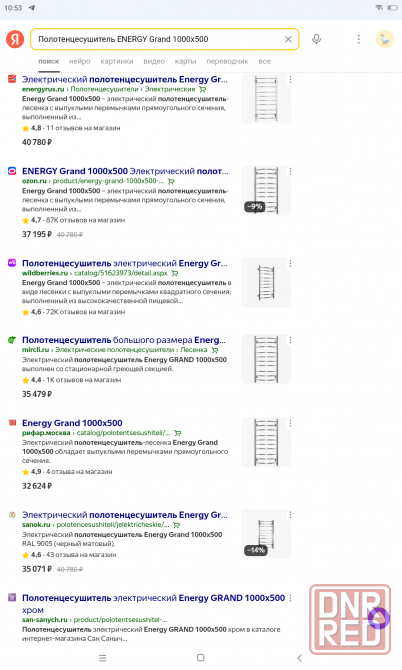402x670 pixels.
Task: Open the duck profile avatar
Action: pos(384,39)
